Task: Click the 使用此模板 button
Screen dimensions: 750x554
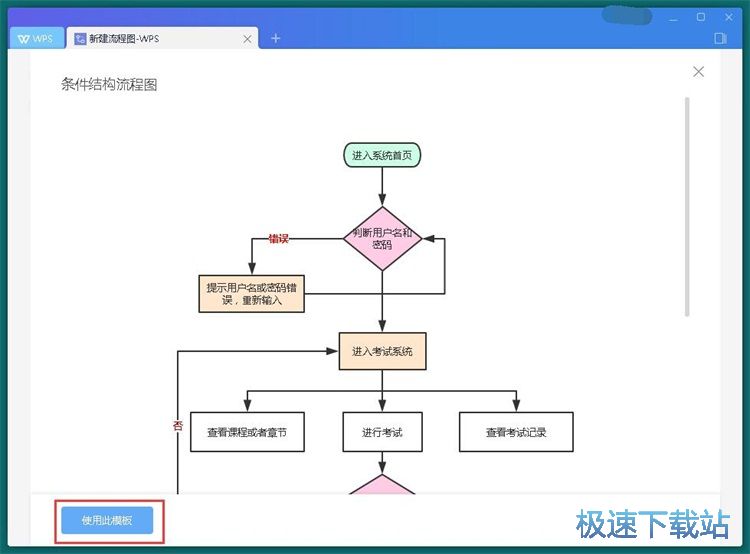Action: [107, 520]
